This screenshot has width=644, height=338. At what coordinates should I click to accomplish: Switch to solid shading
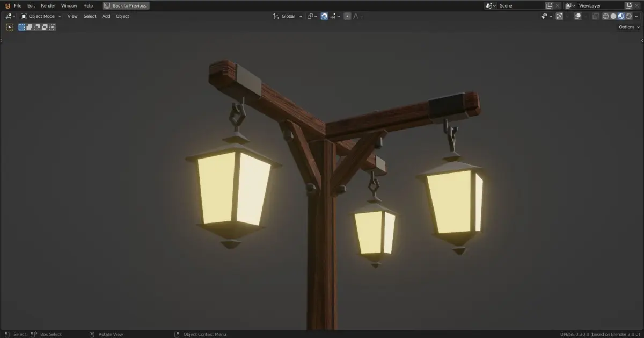click(x=613, y=16)
